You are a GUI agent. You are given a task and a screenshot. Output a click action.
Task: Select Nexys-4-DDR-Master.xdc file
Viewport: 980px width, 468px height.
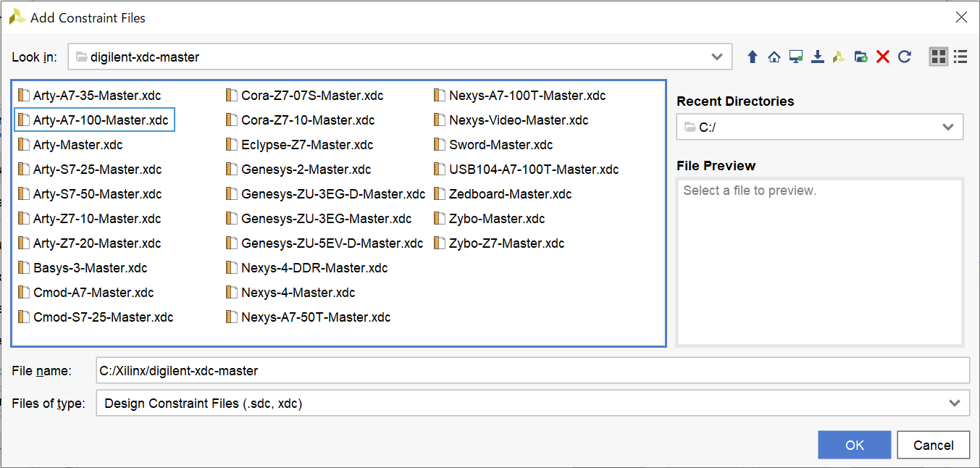point(307,268)
